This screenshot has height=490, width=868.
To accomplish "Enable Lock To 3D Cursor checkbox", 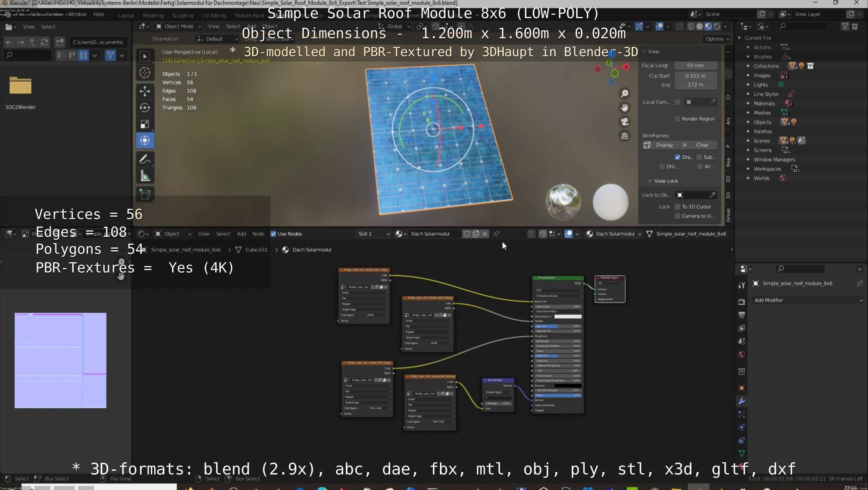I will pos(677,207).
